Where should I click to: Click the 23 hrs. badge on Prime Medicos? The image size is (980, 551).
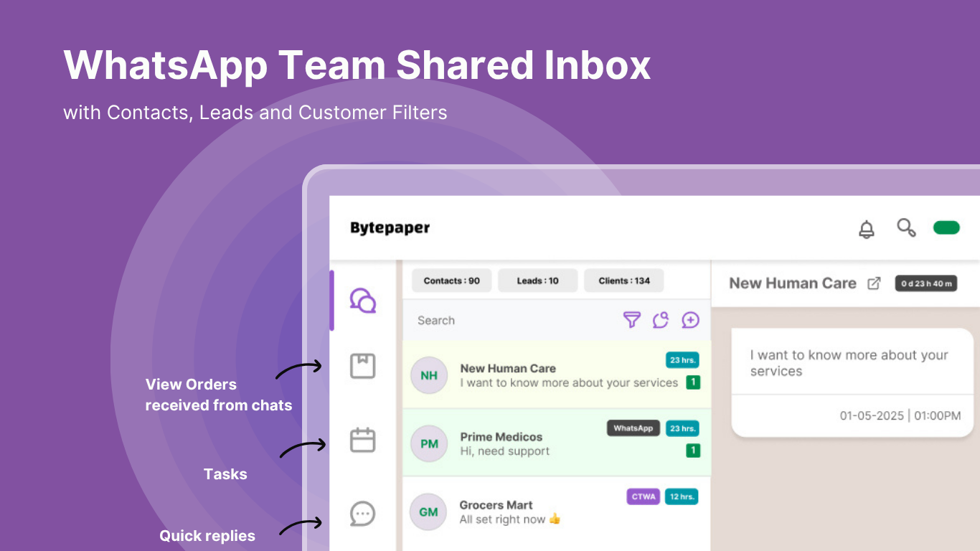pos(682,428)
